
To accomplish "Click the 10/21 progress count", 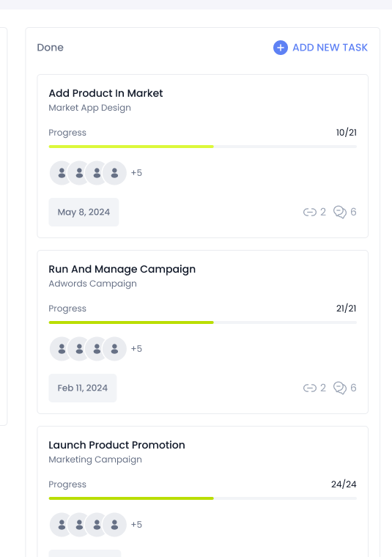I will [346, 133].
